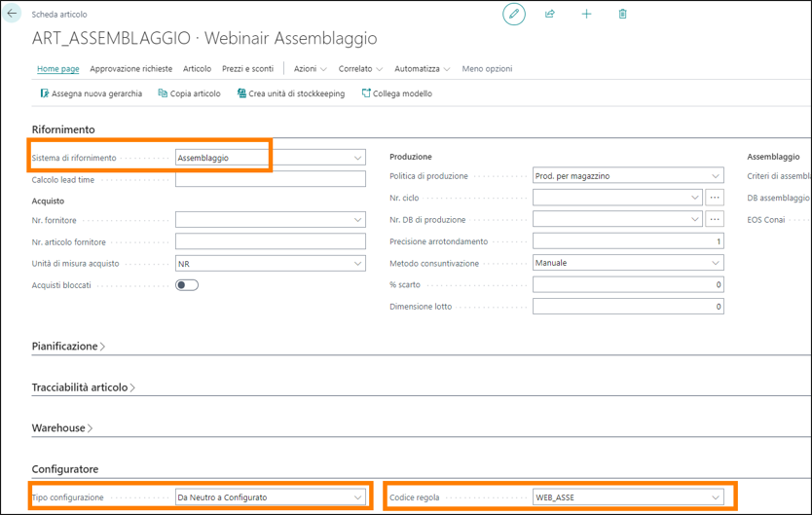Open the Tipo configurazione dropdown

click(x=358, y=497)
